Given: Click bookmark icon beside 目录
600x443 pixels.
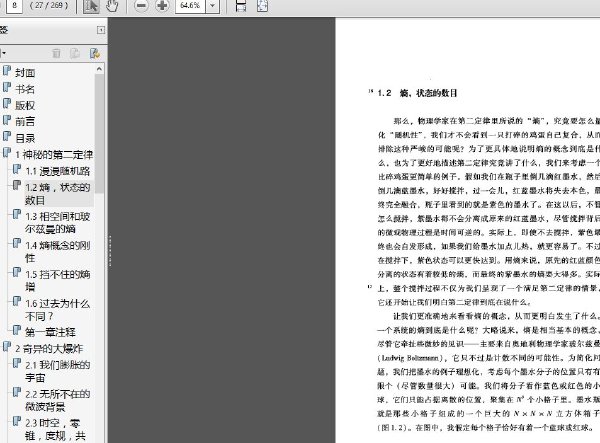Looking at the screenshot, I should 7,136.
